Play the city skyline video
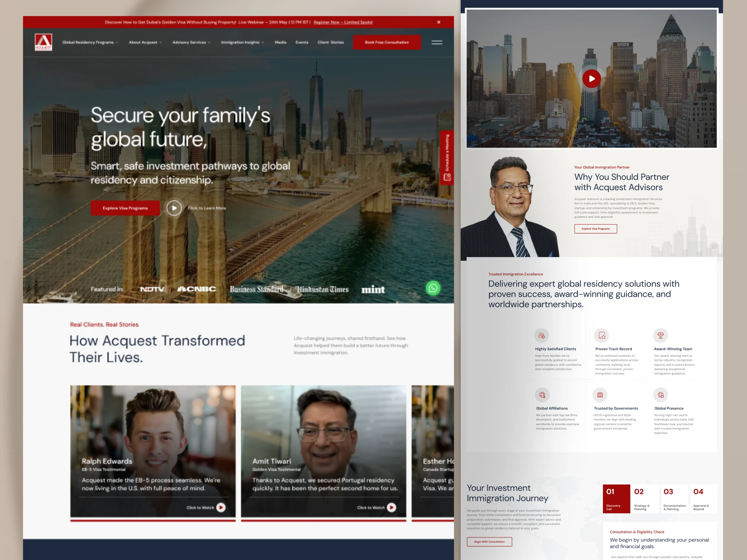 tap(591, 79)
